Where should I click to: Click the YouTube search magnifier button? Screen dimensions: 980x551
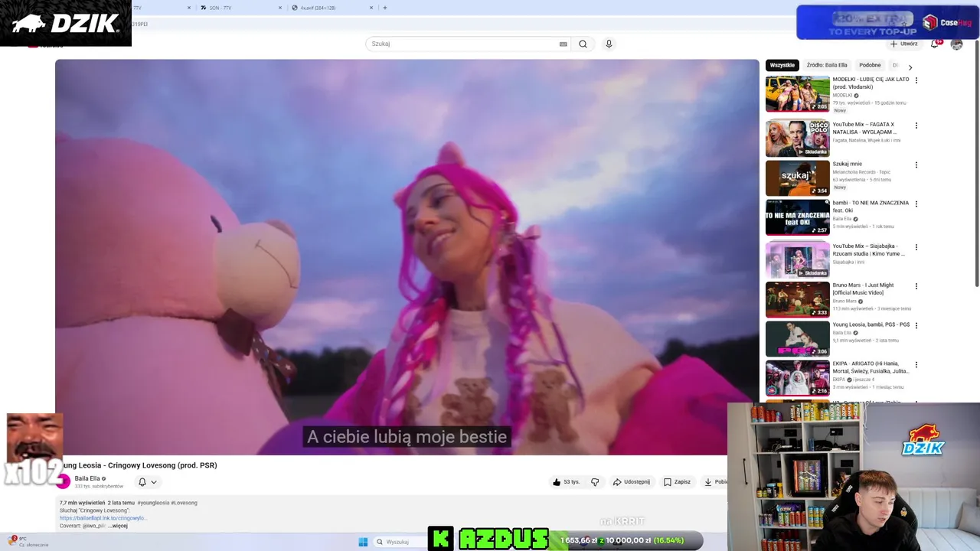coord(583,44)
